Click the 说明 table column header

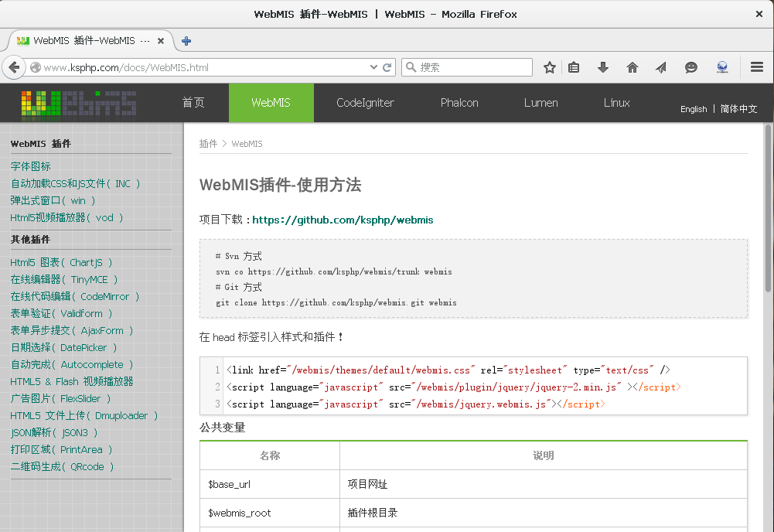point(544,455)
